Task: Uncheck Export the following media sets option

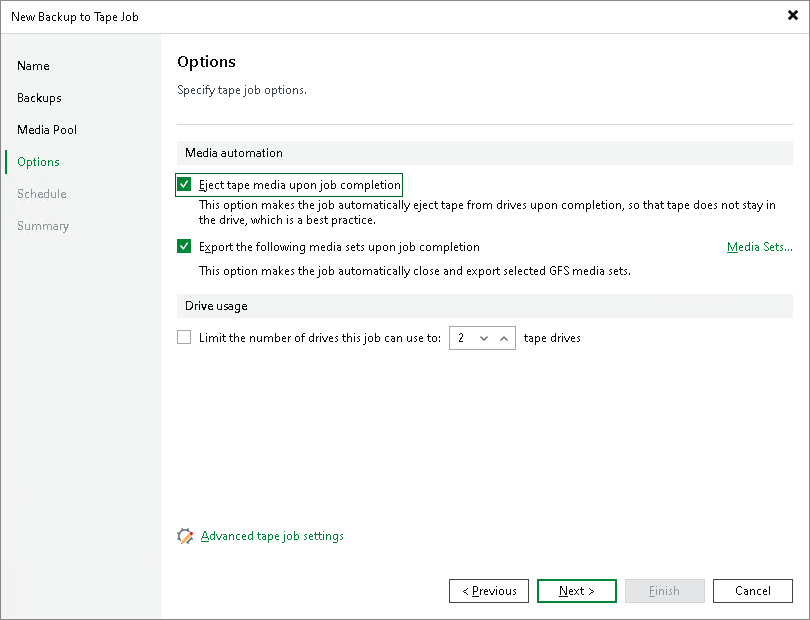Action: click(x=184, y=246)
